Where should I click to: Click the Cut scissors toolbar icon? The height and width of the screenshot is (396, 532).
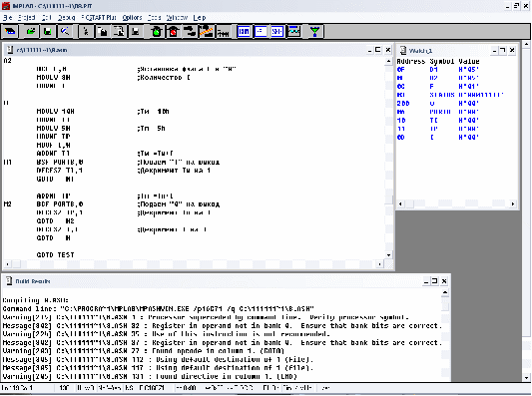(x=86, y=32)
